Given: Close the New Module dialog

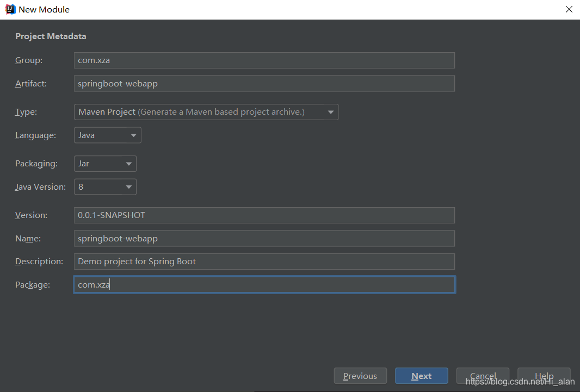Looking at the screenshot, I should pos(569,9).
